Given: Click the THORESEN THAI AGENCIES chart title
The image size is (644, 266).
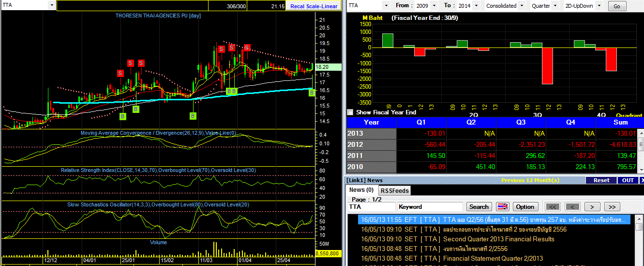Looking at the screenshot, I should pyautogui.click(x=158, y=16).
